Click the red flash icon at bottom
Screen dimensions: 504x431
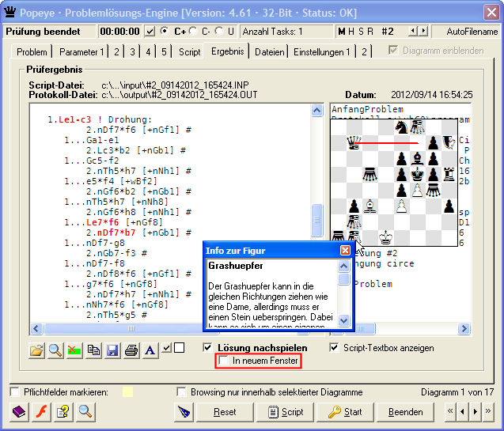41,412
